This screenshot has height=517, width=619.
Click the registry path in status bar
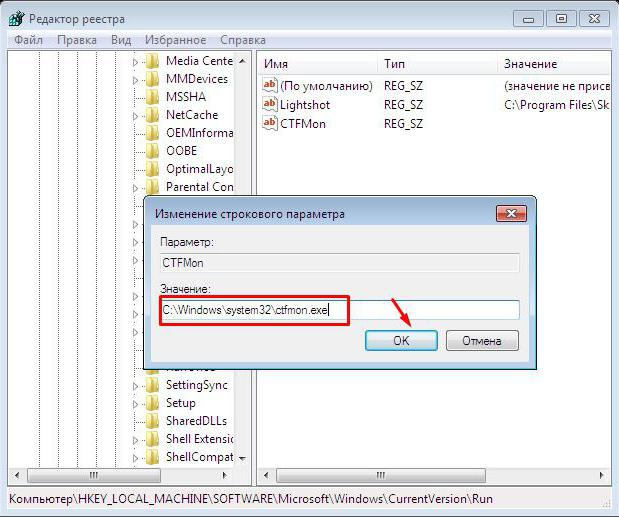tap(251, 499)
